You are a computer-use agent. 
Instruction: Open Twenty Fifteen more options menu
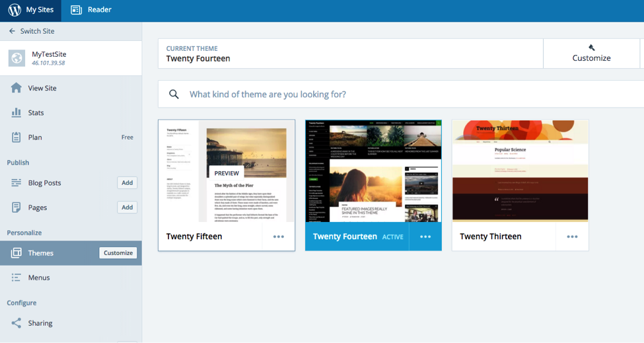pos(279,237)
